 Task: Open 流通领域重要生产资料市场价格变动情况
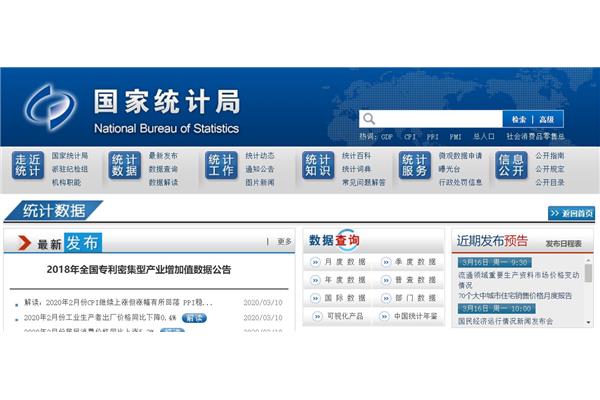[x=518, y=280]
